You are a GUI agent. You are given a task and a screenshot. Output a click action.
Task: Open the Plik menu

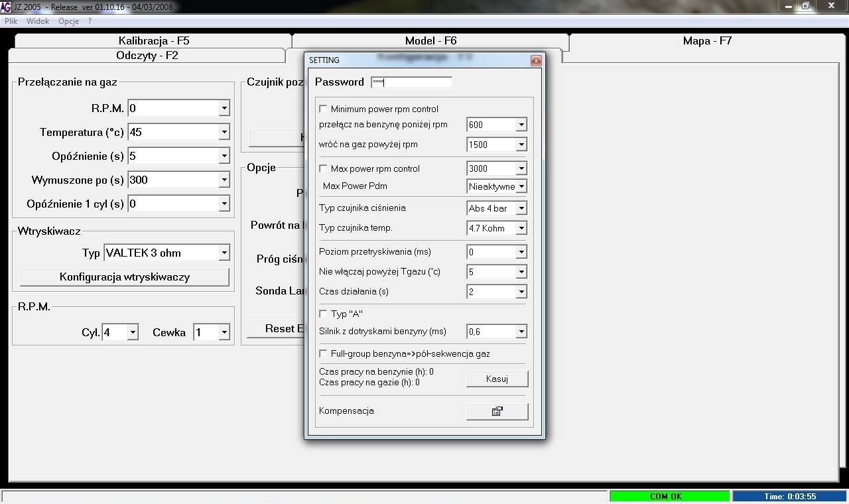[x=11, y=21]
